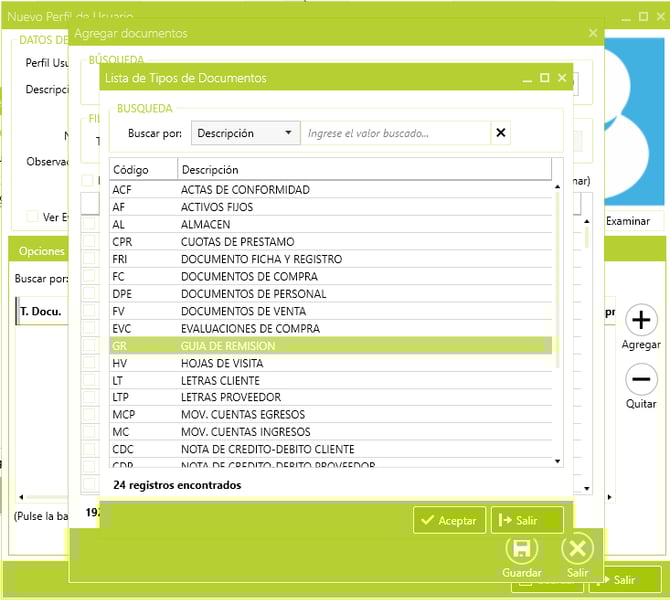The width and height of the screenshot is (670, 604).
Task: Open the Buscar por Descripción dropdown
Action: [x=245, y=133]
